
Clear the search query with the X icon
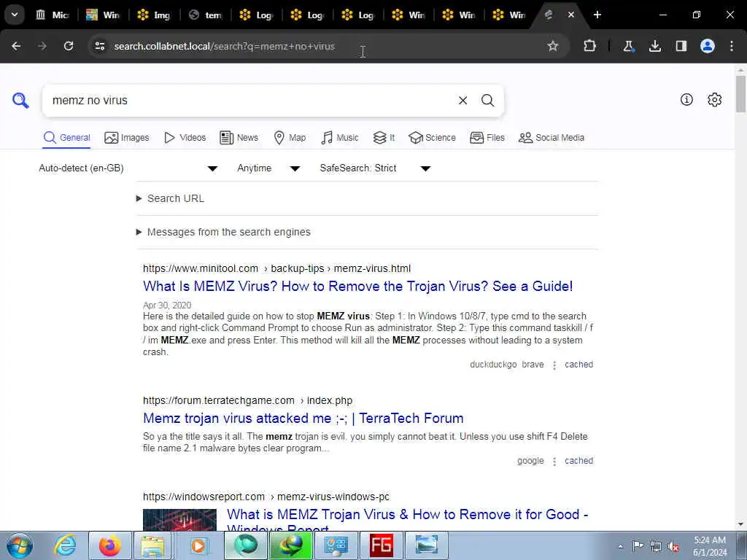pyautogui.click(x=462, y=101)
